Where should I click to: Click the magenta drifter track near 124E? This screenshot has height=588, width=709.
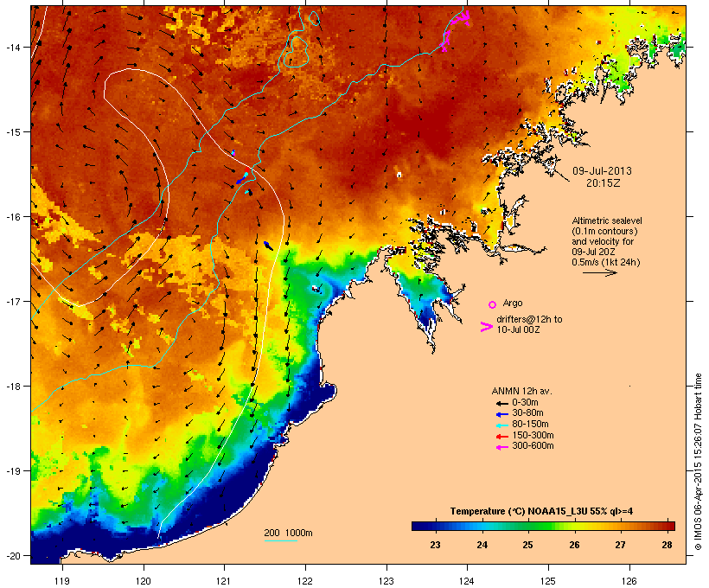click(457, 29)
